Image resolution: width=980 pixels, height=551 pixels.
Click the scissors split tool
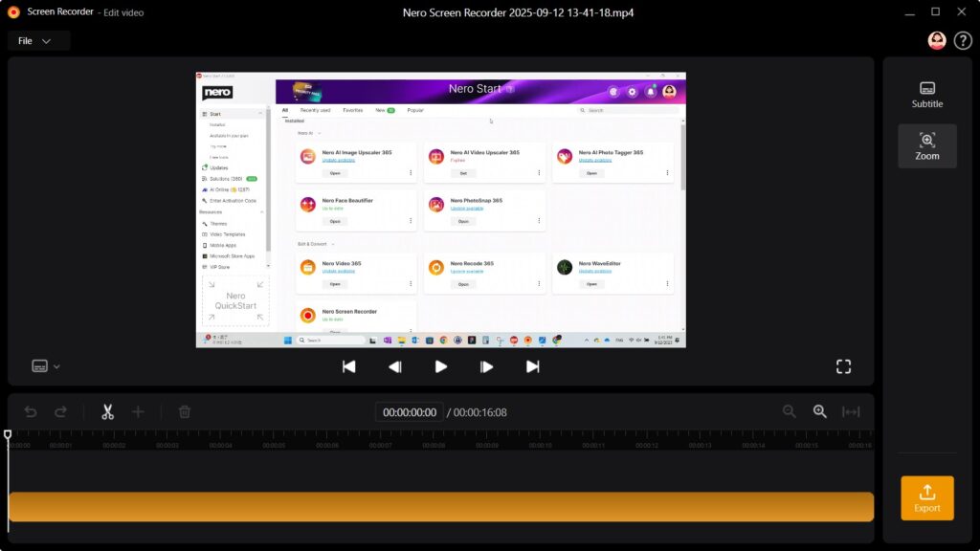pyautogui.click(x=107, y=411)
